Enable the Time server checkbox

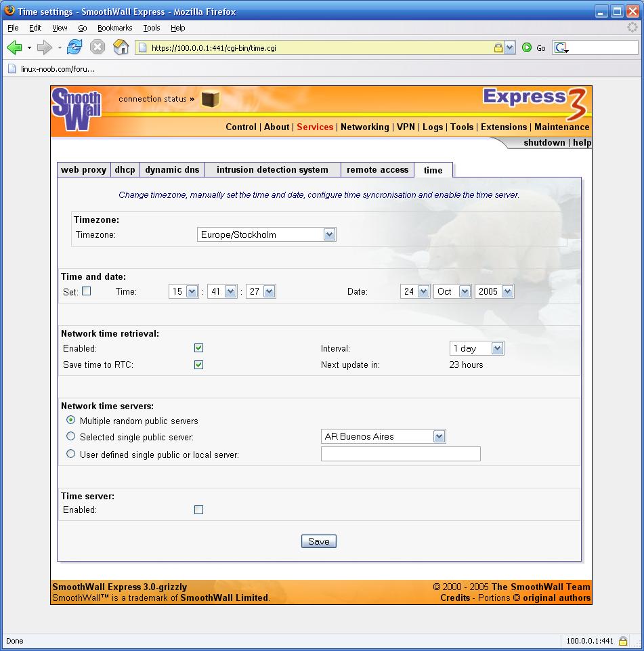click(199, 510)
